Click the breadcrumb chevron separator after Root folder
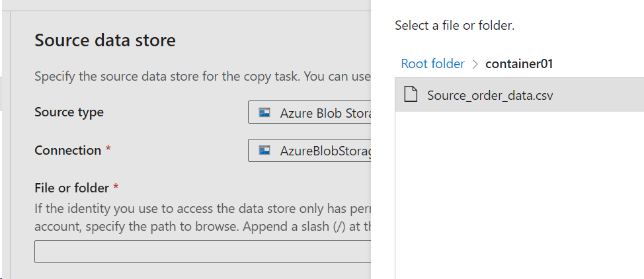 click(x=475, y=64)
